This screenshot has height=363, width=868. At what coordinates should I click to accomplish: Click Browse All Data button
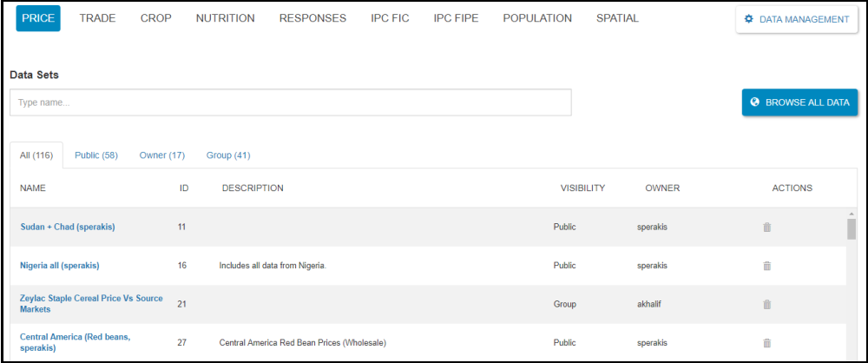point(799,102)
